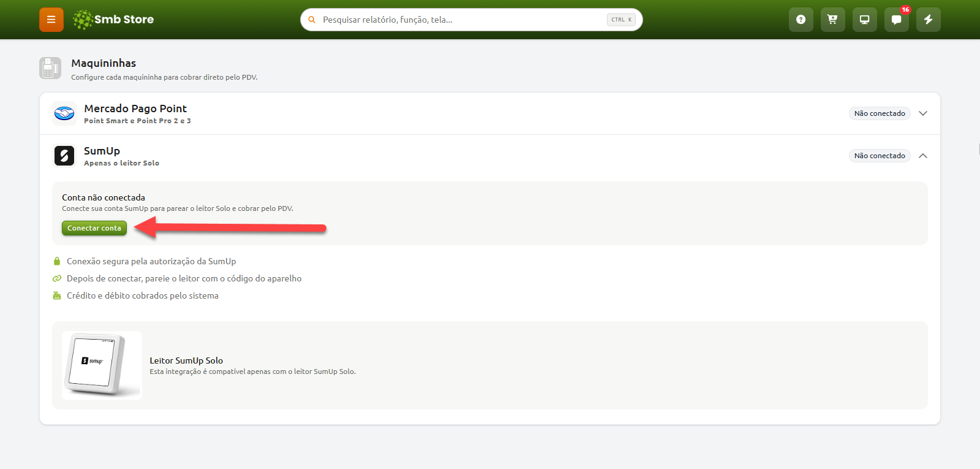
Task: Click 'Crédito e débito cobrados pelo sistema' text
Action: coord(143,296)
